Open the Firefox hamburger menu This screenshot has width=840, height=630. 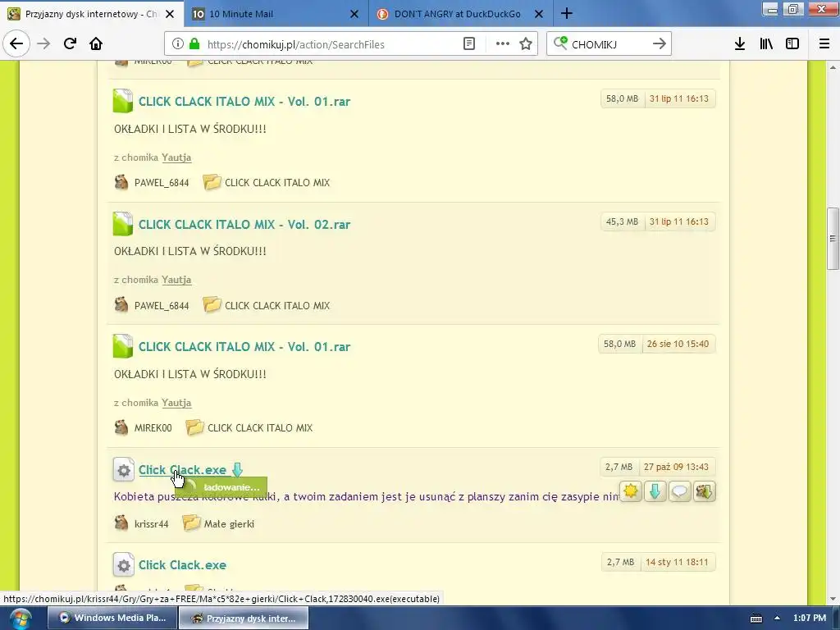click(x=824, y=44)
